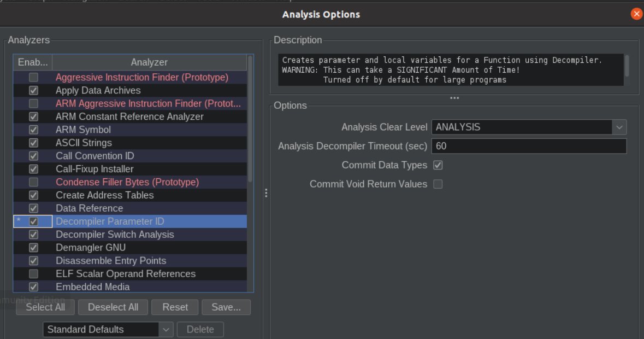The height and width of the screenshot is (339, 644).
Task: Close the Analysis Options dialog
Action: pyautogui.click(x=636, y=14)
